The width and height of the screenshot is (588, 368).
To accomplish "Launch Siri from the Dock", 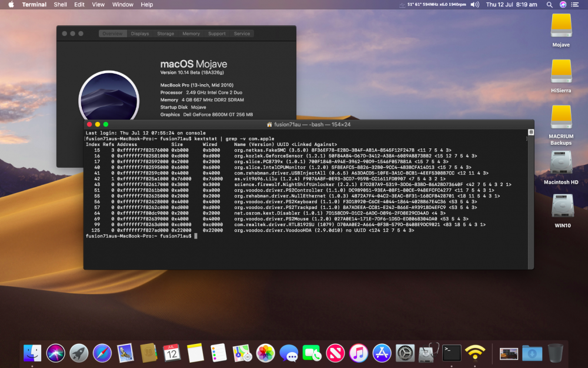I will coord(55,353).
